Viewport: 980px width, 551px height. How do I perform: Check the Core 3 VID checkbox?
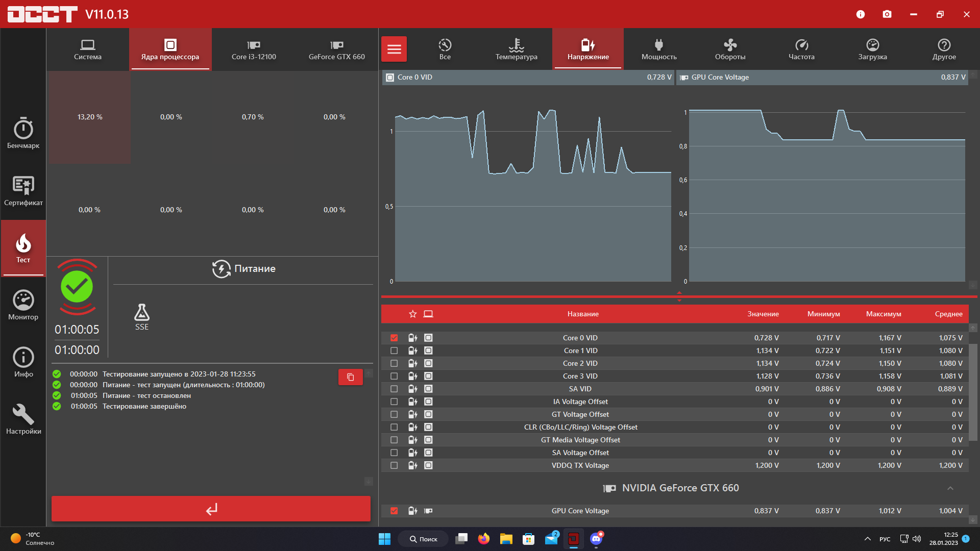[x=394, y=376]
